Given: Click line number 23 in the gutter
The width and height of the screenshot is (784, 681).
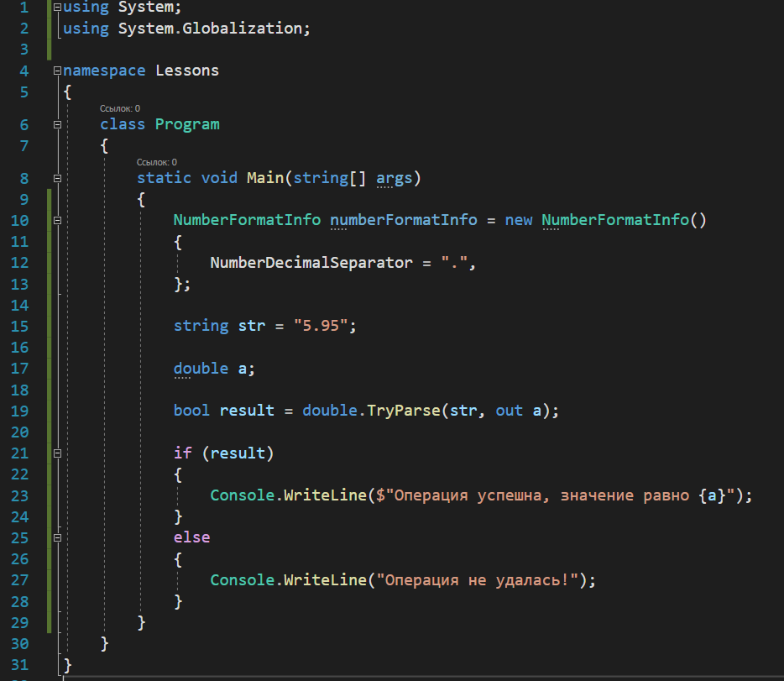Looking at the screenshot, I should (x=19, y=496).
